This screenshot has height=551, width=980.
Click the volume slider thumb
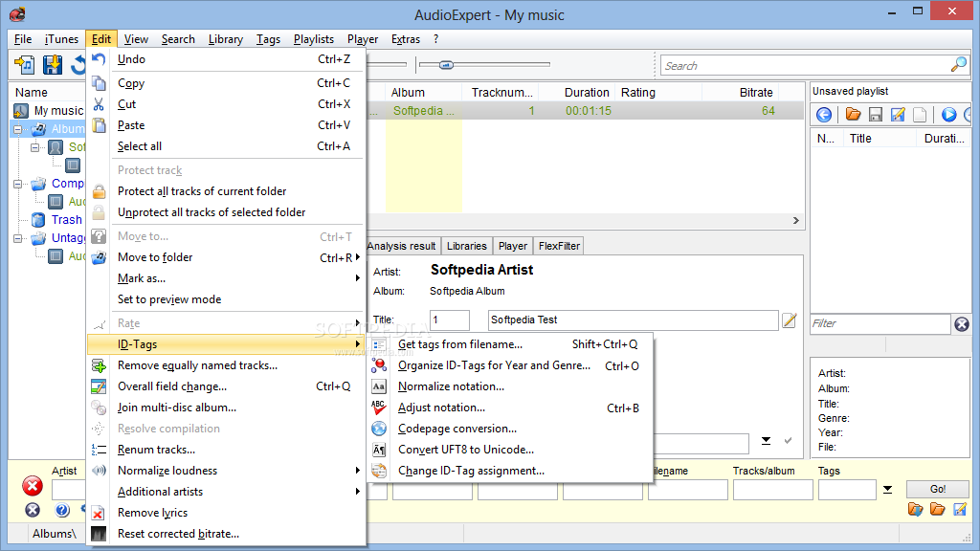[x=446, y=65]
